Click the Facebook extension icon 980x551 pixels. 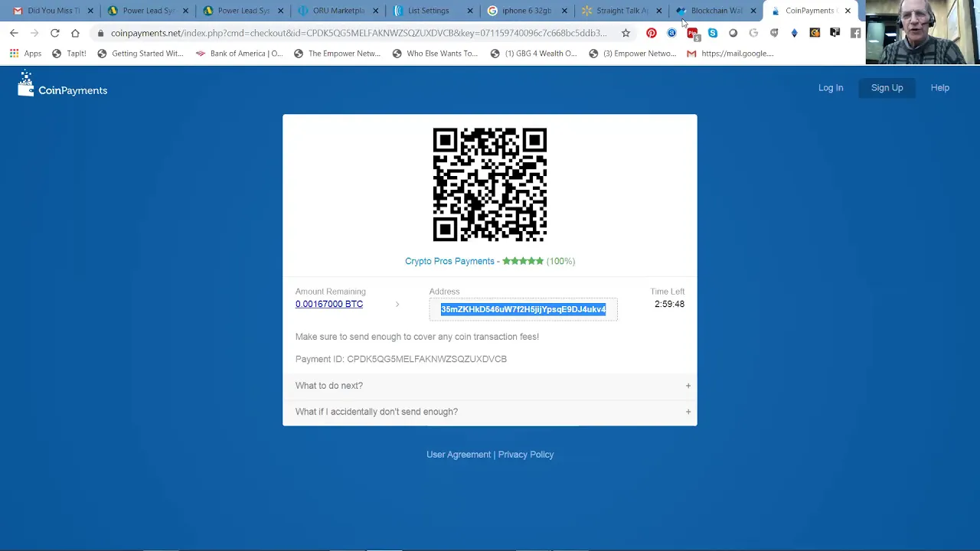855,33
